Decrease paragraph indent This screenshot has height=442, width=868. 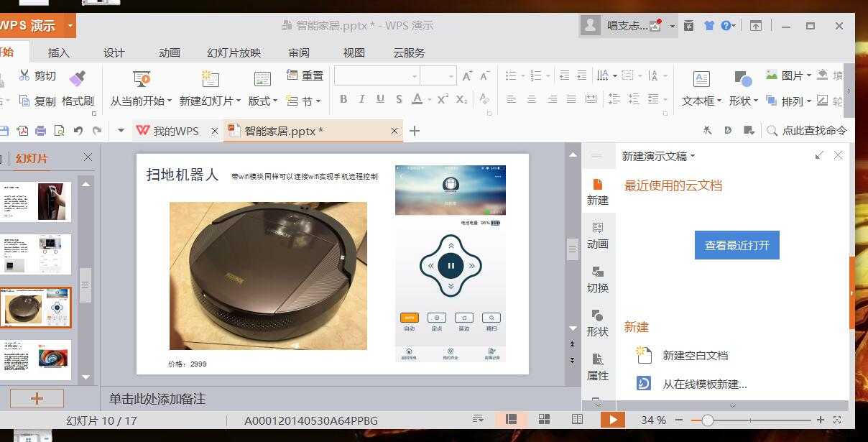564,75
